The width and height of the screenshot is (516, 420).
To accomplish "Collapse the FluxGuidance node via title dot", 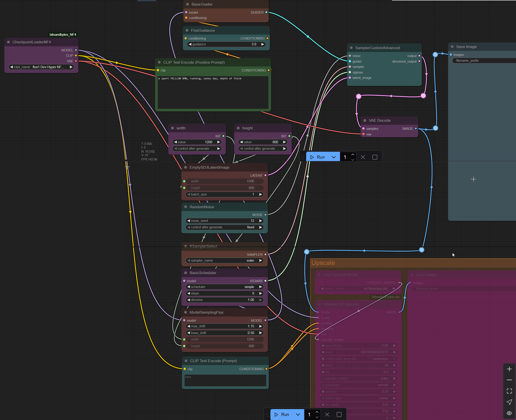I will tap(187, 30).
